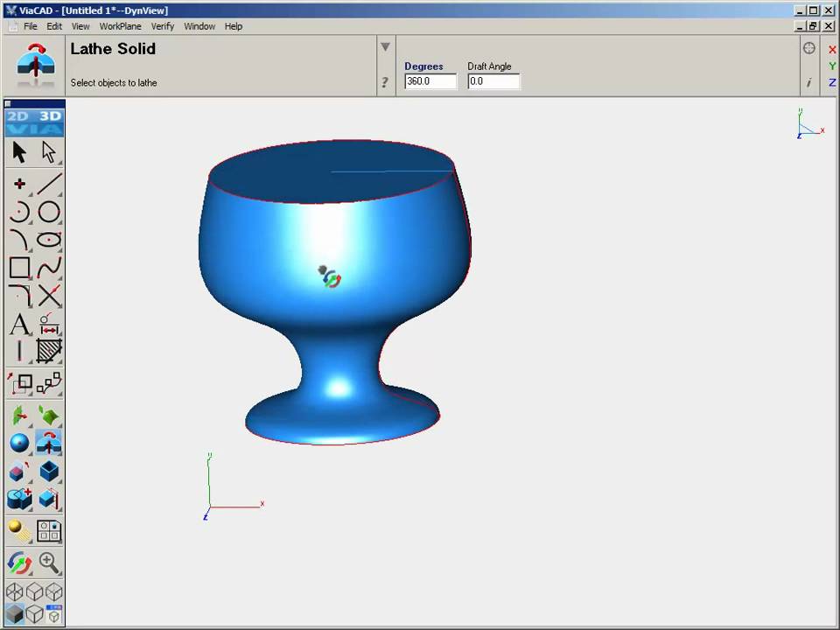Open the WorkPlane menu
The height and width of the screenshot is (630, 840).
coord(121,26)
